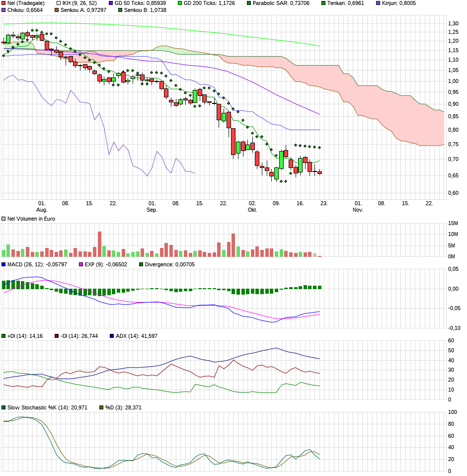Click the 100 value on the Stochastic axis
Image resolution: width=467 pixels, height=476 pixels.
(x=453, y=412)
